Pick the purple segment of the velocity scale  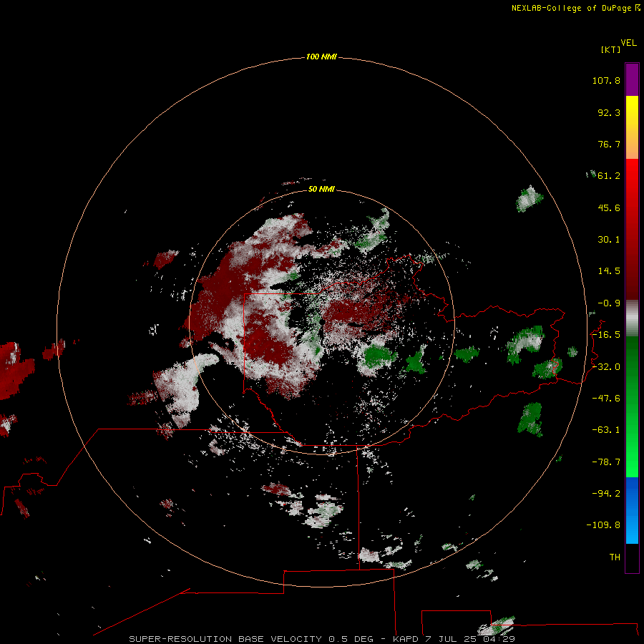pyautogui.click(x=632, y=79)
